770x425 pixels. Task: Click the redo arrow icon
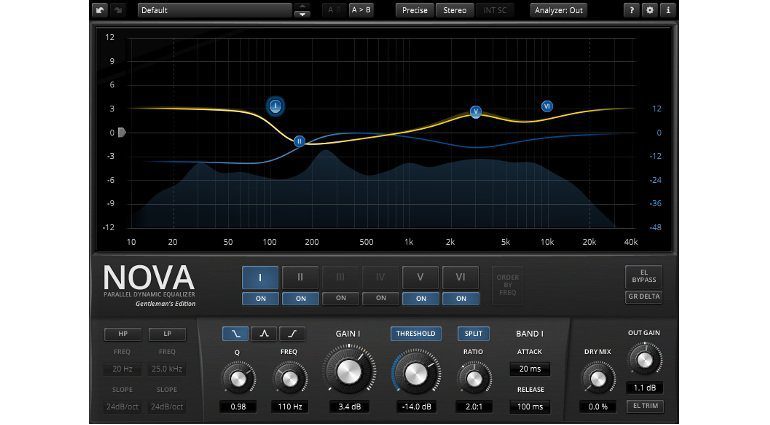pos(118,10)
